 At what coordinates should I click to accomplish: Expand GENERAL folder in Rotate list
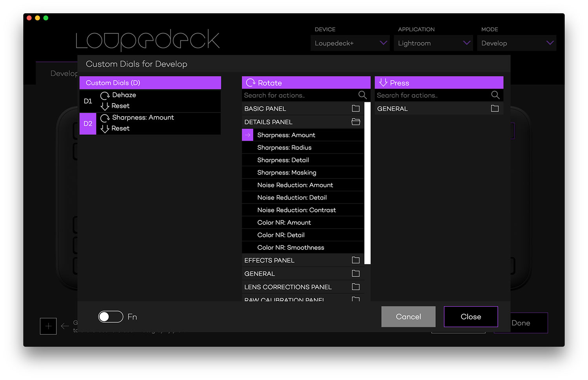[303, 274]
